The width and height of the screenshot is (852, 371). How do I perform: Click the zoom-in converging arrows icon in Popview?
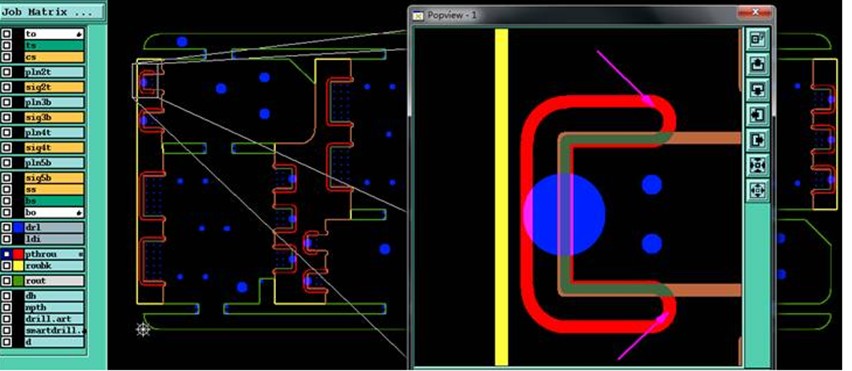pyautogui.click(x=757, y=165)
